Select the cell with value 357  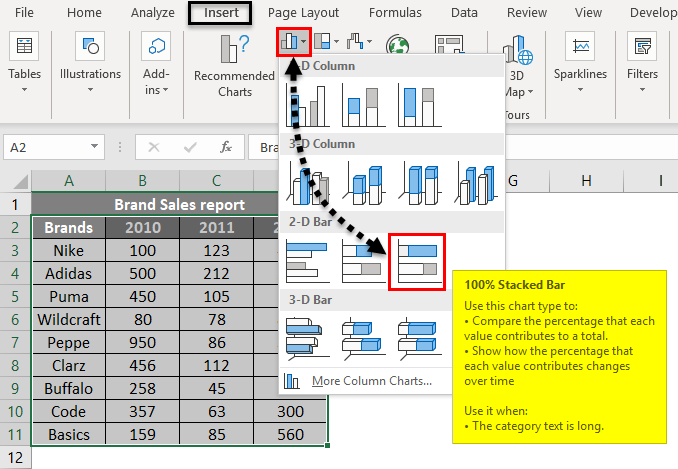pos(142,411)
